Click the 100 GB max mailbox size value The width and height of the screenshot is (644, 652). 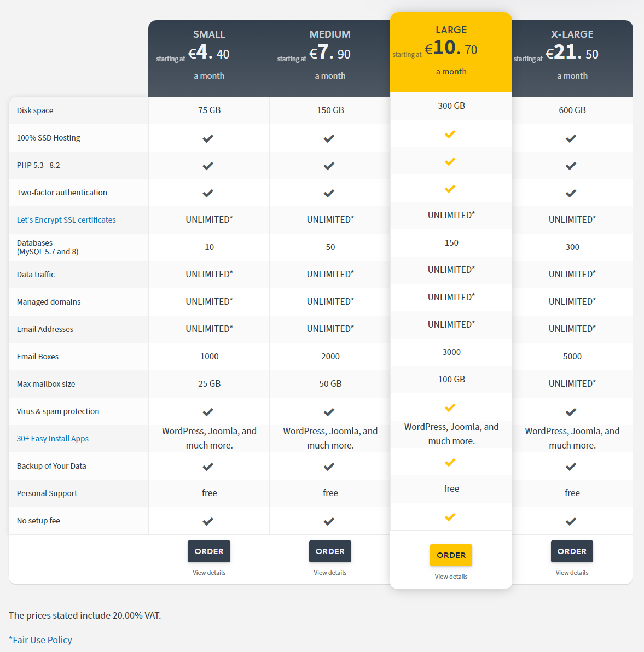coord(451,379)
